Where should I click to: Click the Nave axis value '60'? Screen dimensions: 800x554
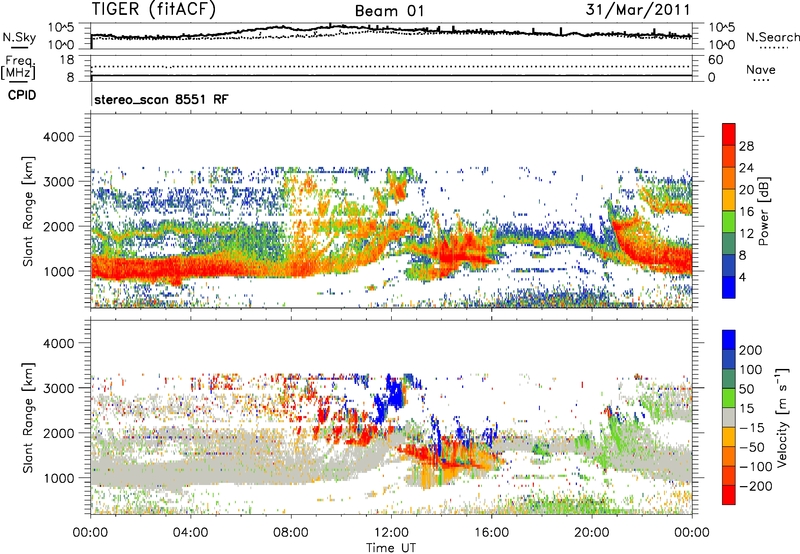point(715,60)
